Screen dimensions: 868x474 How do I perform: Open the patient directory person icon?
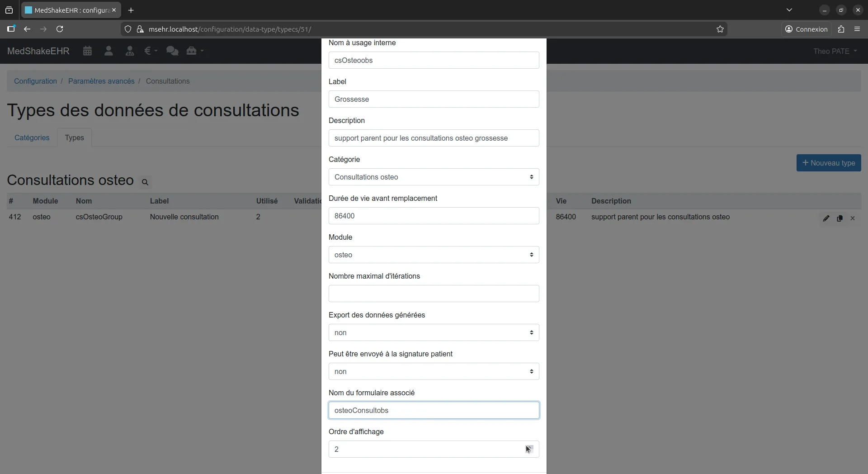coord(108,51)
